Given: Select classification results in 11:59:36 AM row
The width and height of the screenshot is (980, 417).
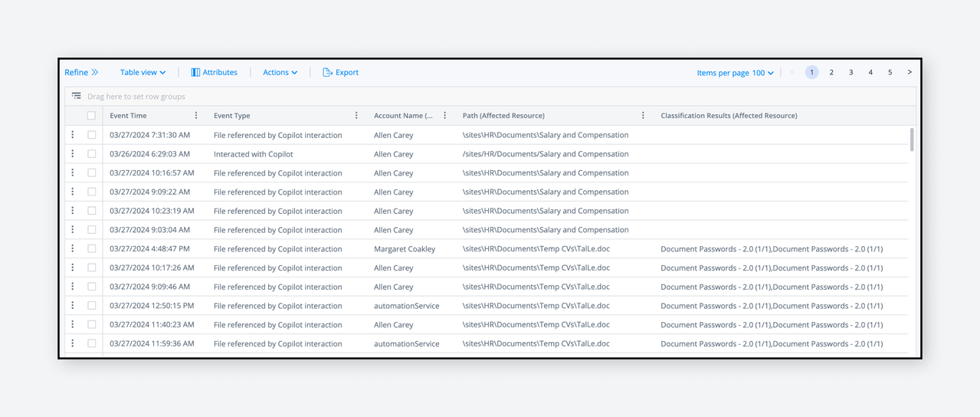Looking at the screenshot, I should point(772,343).
